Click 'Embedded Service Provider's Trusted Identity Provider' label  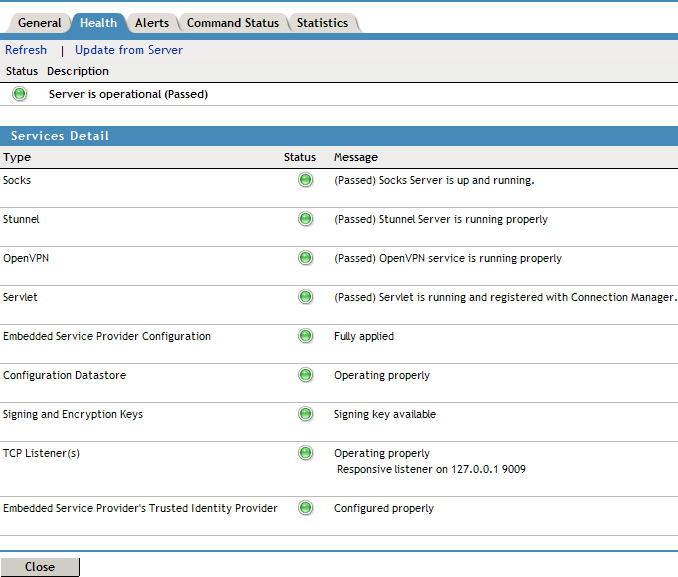[x=140, y=508]
